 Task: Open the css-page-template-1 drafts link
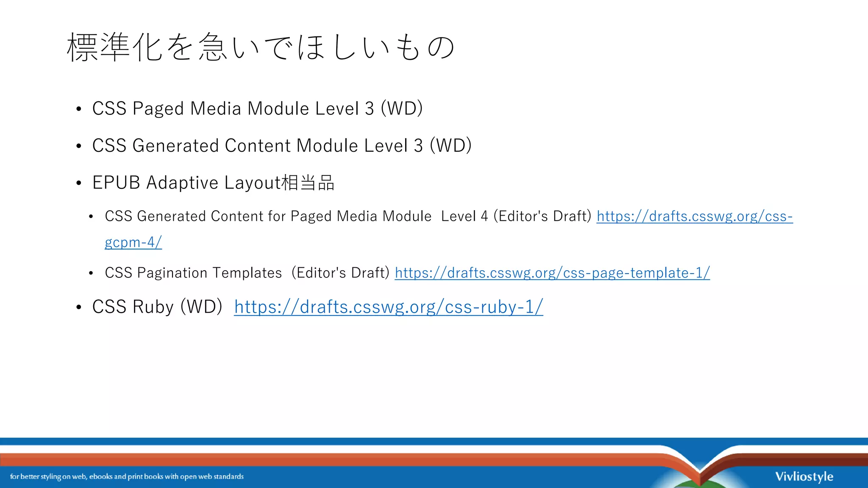[x=552, y=273]
